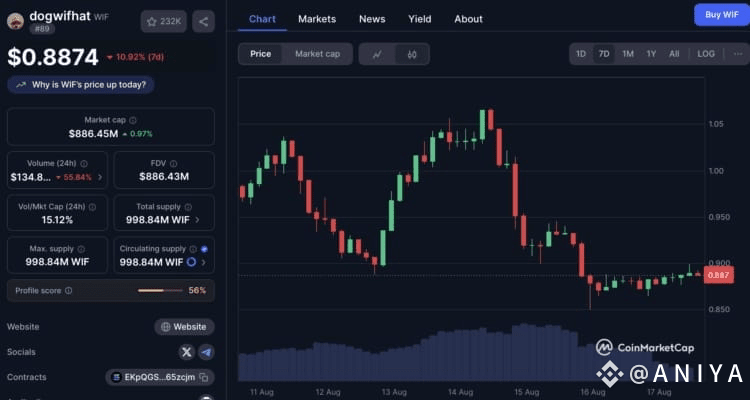Switch to the Yield tab

click(x=419, y=19)
